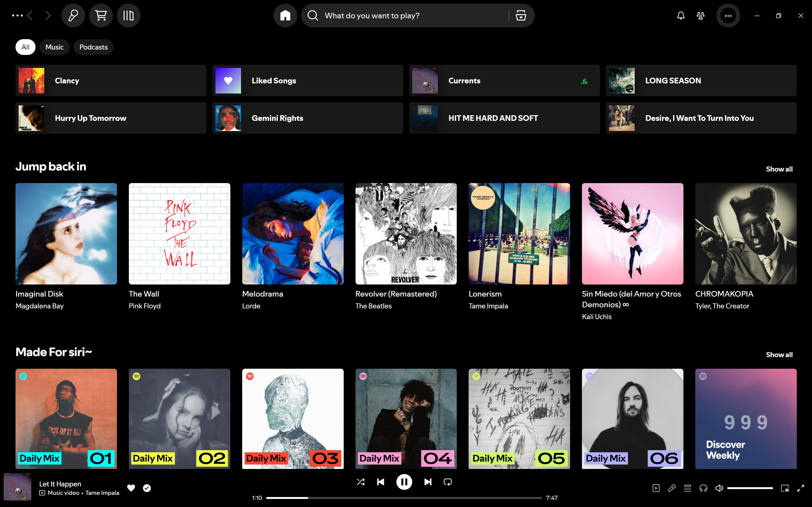
Task: Open the miniplayer icon
Action: point(785,488)
